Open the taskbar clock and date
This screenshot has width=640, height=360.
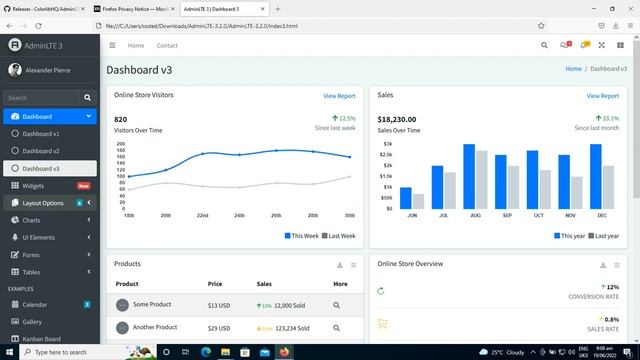click(605, 352)
